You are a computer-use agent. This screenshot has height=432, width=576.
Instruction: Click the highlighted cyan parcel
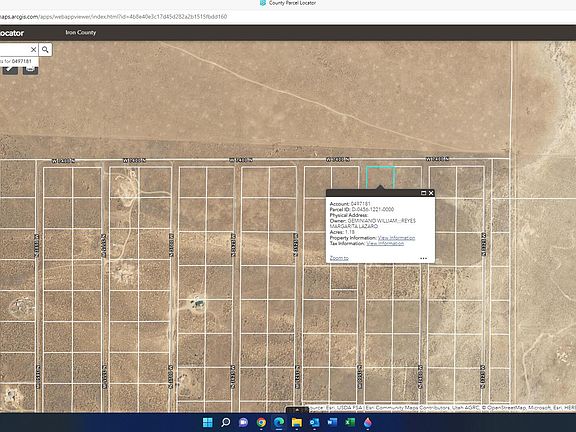[x=381, y=177]
